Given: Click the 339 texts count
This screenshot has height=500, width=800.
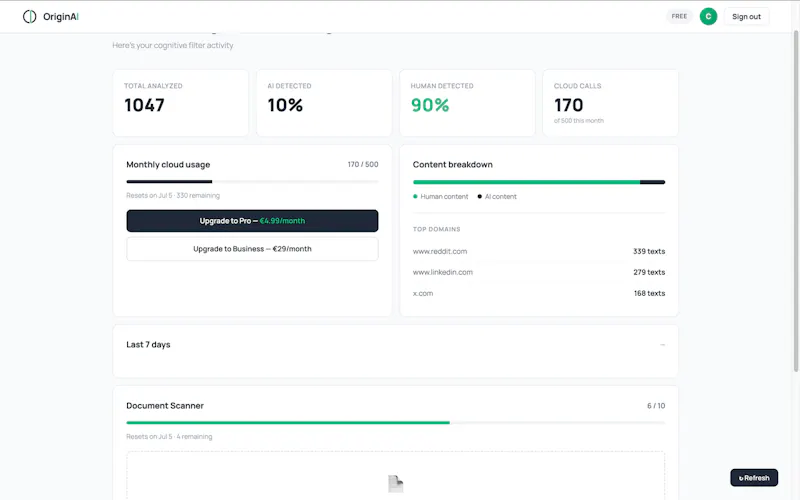Looking at the screenshot, I should 649,252.
